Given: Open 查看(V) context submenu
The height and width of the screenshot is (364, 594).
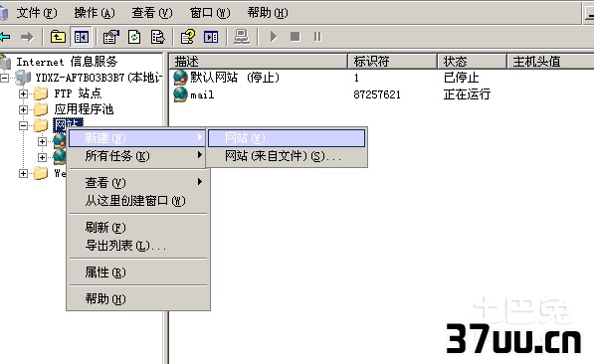Looking at the screenshot, I should 137,183.
